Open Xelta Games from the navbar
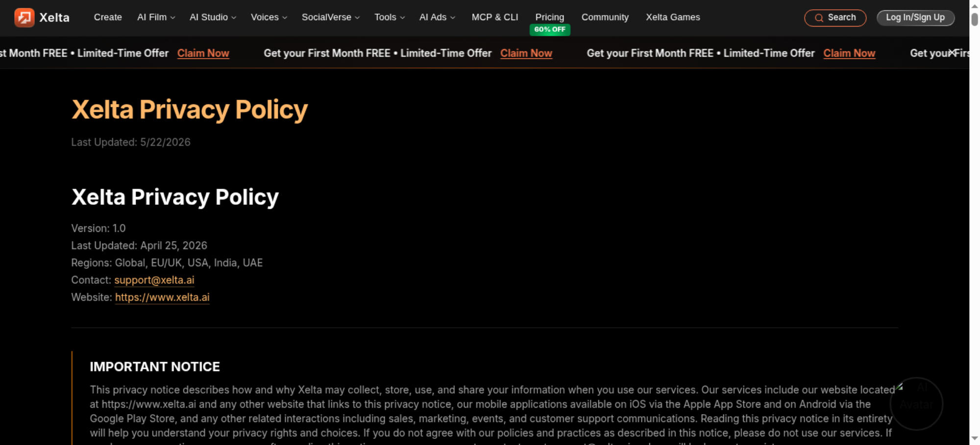Screen dimensions: 980x445 tap(673, 17)
